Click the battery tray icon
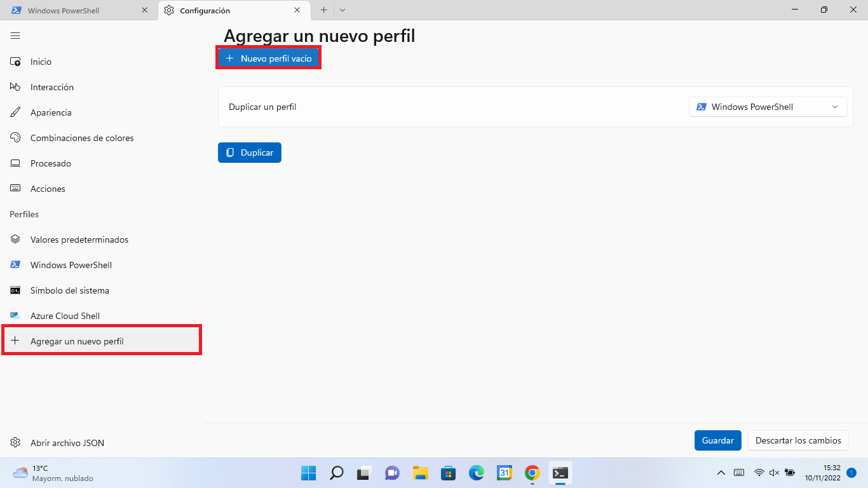The image size is (868, 488). tap(790, 473)
